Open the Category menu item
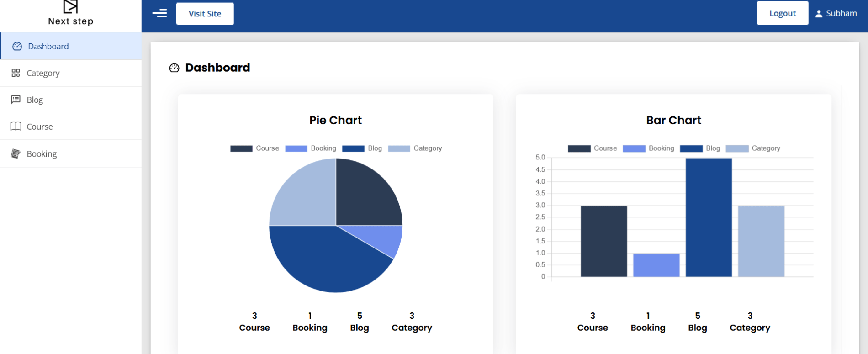The image size is (868, 354). pos(71,73)
